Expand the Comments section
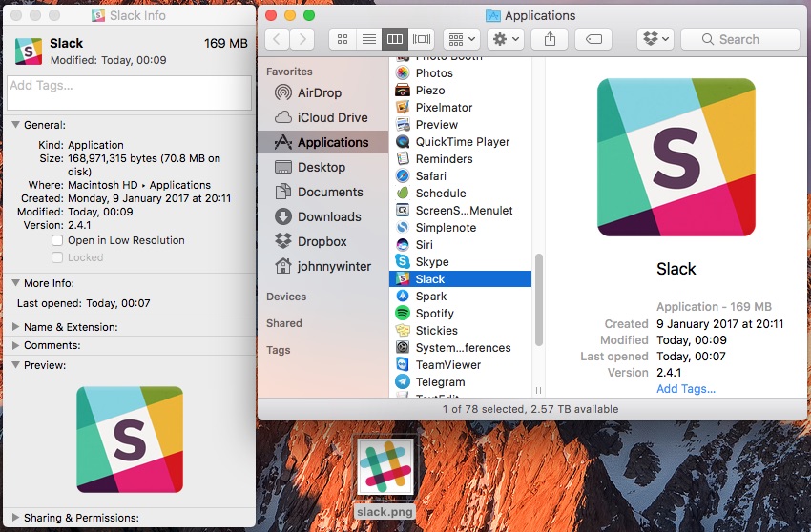 click(16, 345)
